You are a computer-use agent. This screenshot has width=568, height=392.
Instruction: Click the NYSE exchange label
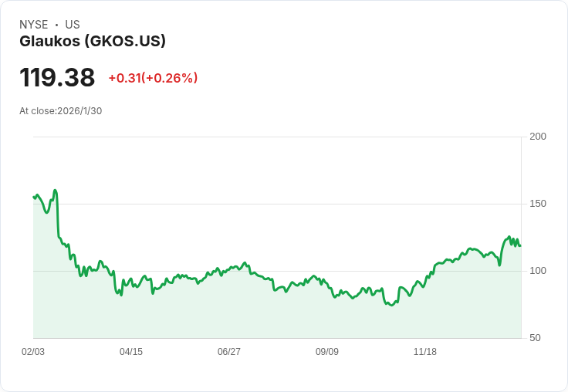click(34, 25)
